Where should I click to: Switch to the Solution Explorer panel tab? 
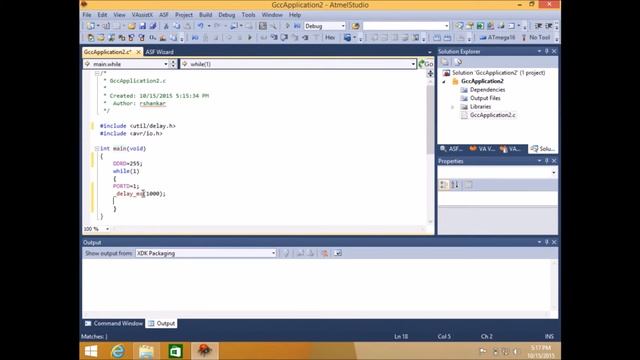coord(543,149)
